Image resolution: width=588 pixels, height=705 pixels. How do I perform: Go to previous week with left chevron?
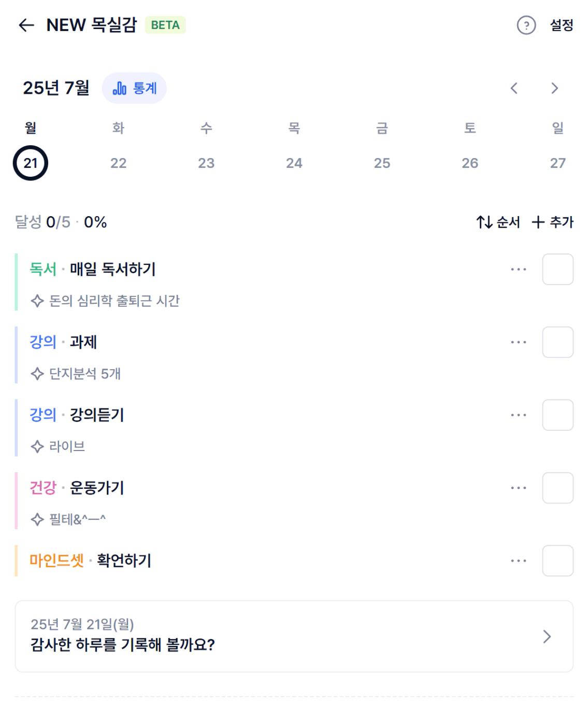tap(514, 88)
